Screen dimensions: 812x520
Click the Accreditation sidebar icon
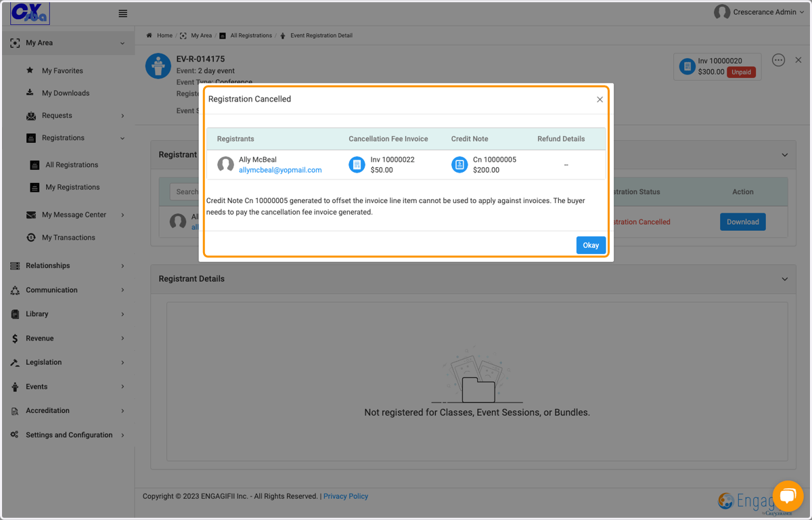coord(15,411)
